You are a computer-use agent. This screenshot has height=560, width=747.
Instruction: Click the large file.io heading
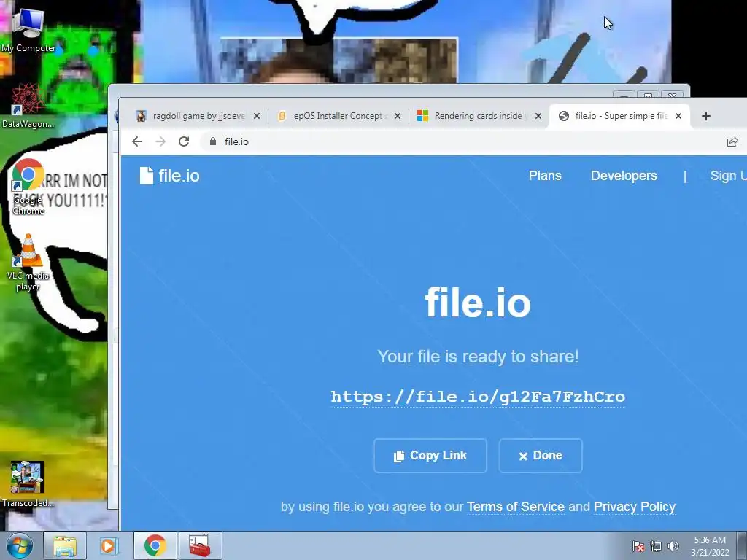tap(478, 303)
